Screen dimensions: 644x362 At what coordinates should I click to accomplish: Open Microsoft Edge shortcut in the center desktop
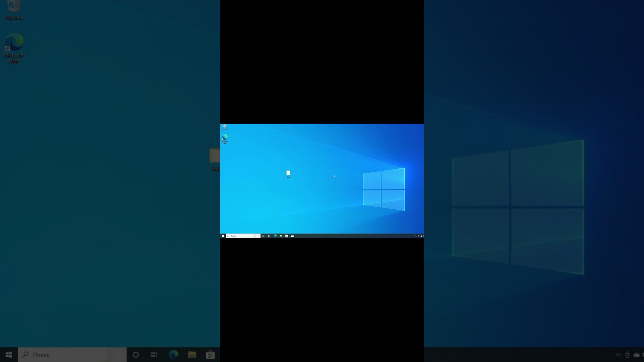[x=224, y=139]
